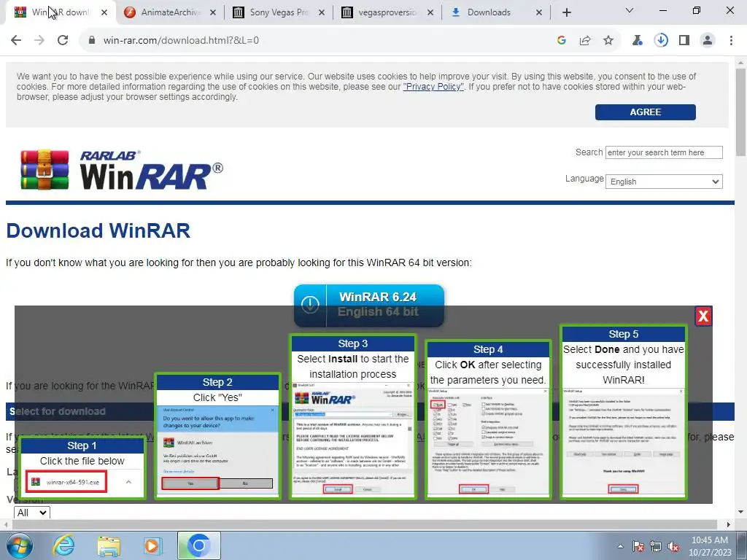This screenshot has height=560, width=747.
Task: Open the taskbar clock and date
Action: (x=710, y=546)
